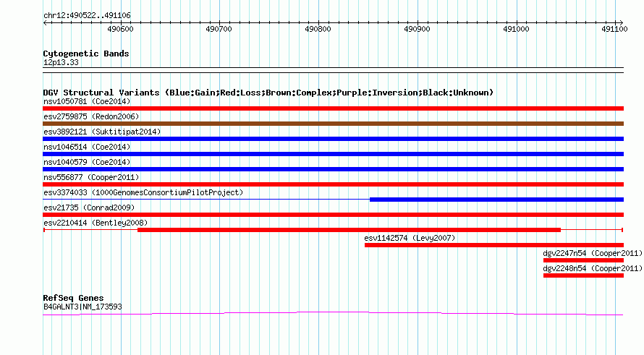Viewport: 644px width, 355px height.
Task: Click the 491000 ruler position
Action: pyautogui.click(x=516, y=29)
